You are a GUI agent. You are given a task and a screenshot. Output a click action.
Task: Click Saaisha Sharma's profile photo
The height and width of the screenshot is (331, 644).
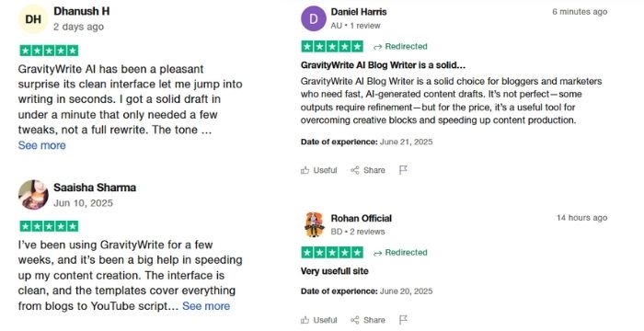pos(33,195)
